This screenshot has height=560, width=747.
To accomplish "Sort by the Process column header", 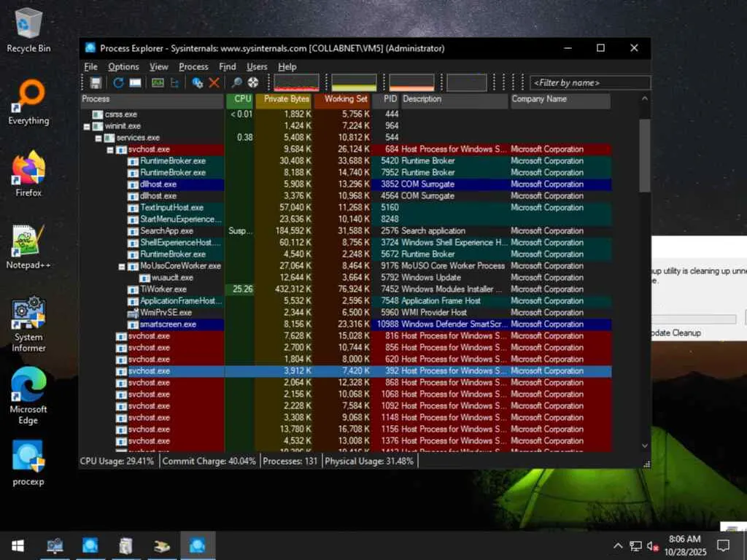I will pyautogui.click(x=152, y=99).
